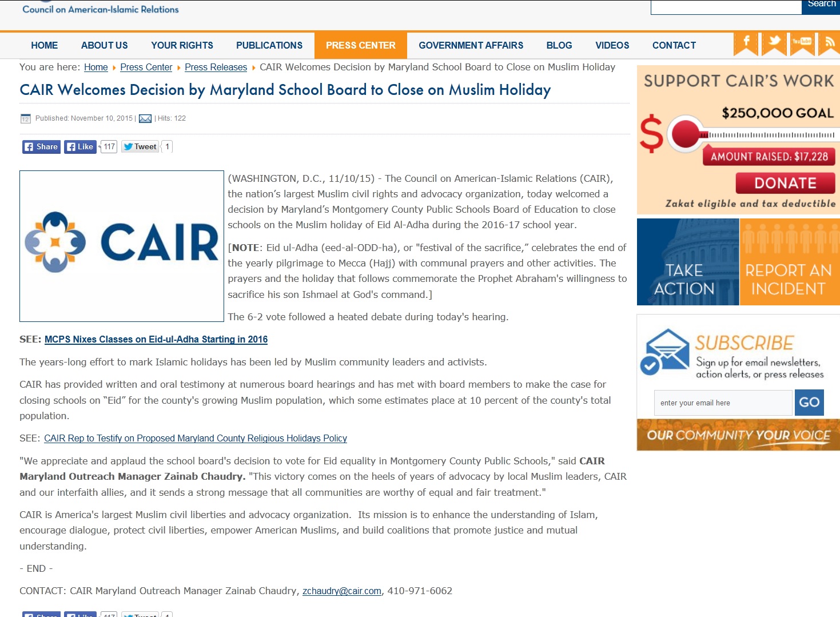Select the PRESS CENTER tab
The width and height of the screenshot is (840, 617).
click(x=361, y=45)
